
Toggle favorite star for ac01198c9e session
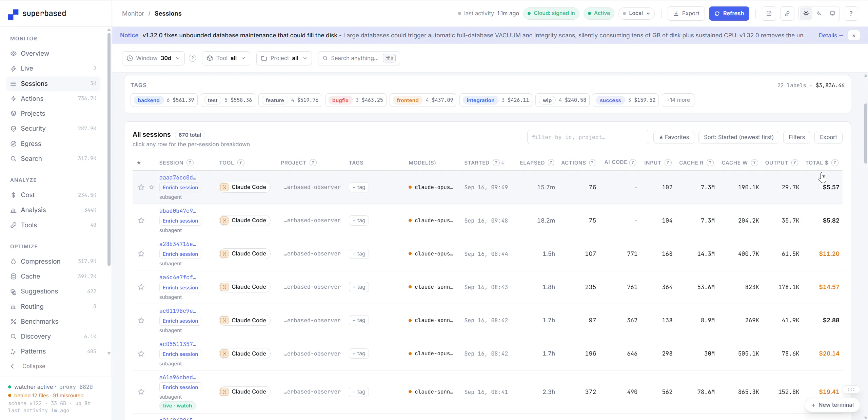coord(141,321)
